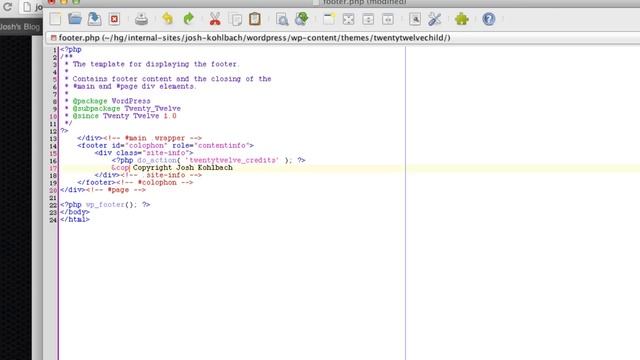Click the opening '<?php' on line 1
Image resolution: width=640 pixels, height=360 pixels.
click(71, 49)
